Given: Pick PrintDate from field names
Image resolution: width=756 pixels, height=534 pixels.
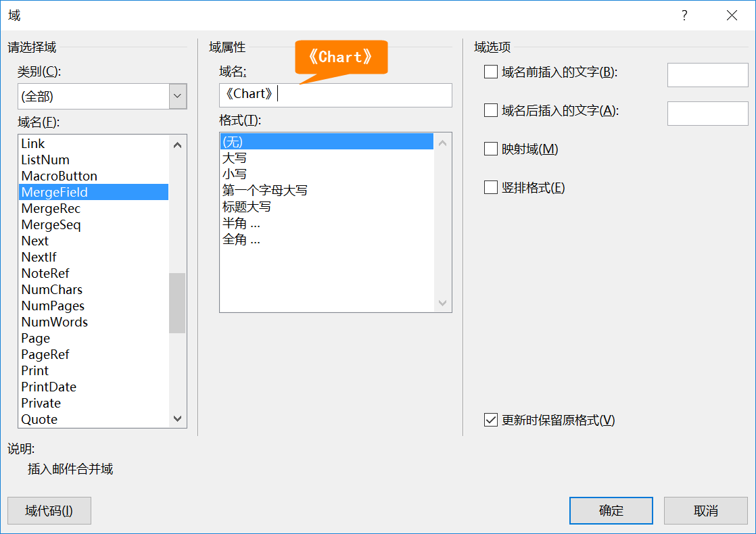Looking at the screenshot, I should point(49,387).
